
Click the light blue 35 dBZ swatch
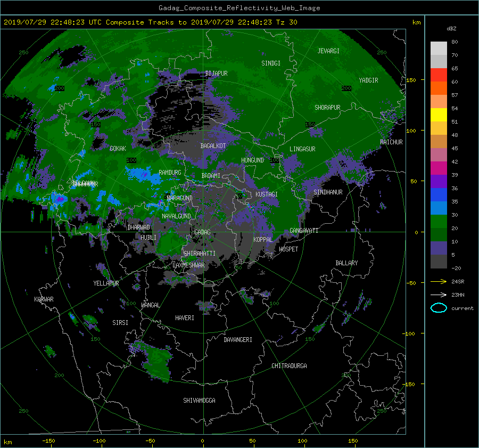439,208
